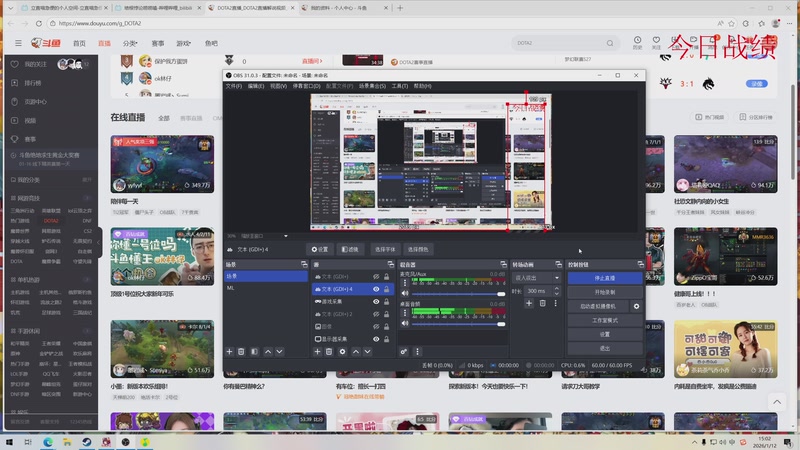This screenshot has height=450, width=800.
Task: Toggle lock on 显示器采集 source
Action: [387, 339]
